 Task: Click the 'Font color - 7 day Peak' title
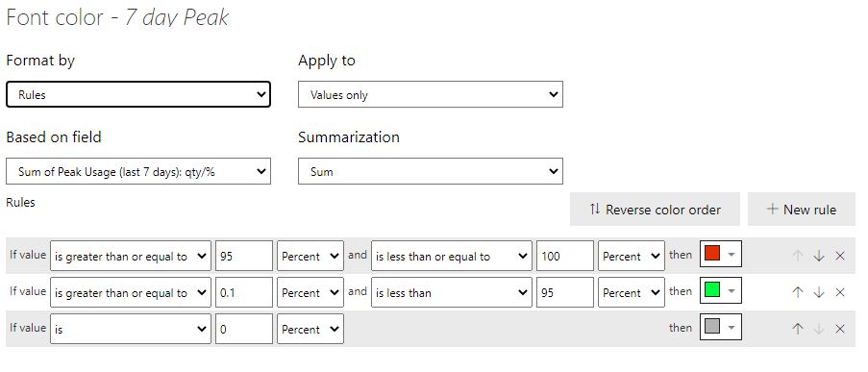(x=117, y=17)
